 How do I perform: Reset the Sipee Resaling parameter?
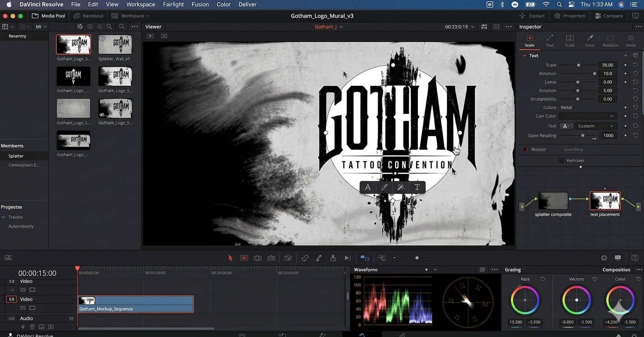(x=635, y=136)
